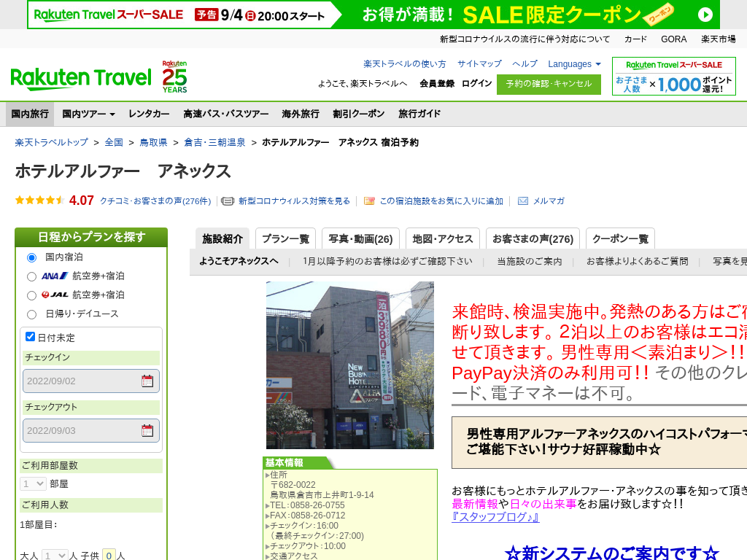
Task: Open 新型コロナウィルス対策を見る link
Action: [295, 201]
